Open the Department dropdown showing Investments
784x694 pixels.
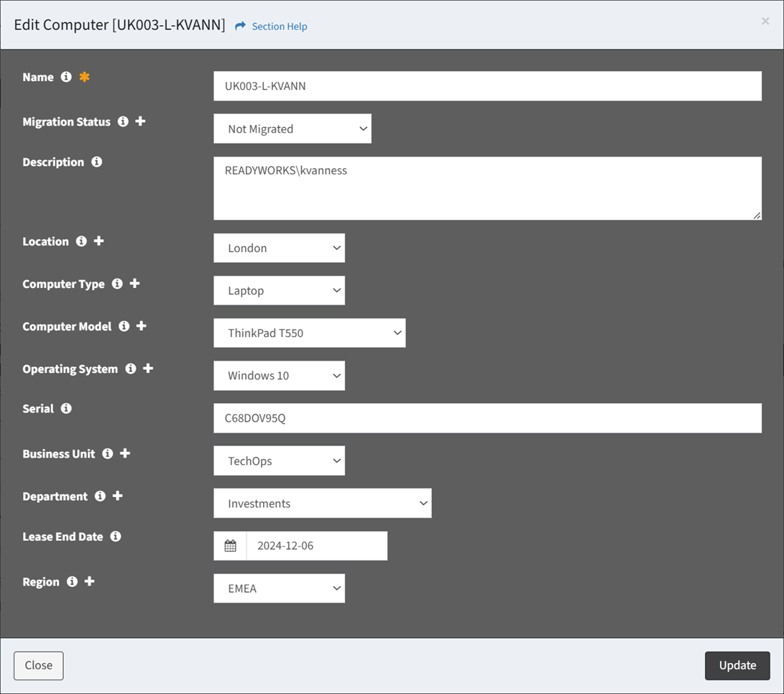click(322, 504)
